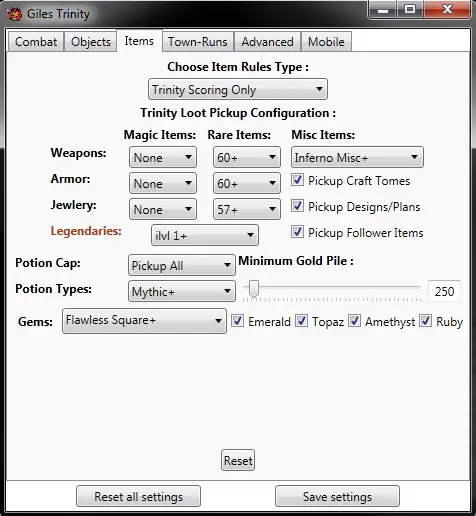The image size is (476, 516).
Task: Uncheck the Emerald gem checkbox
Action: point(237,321)
